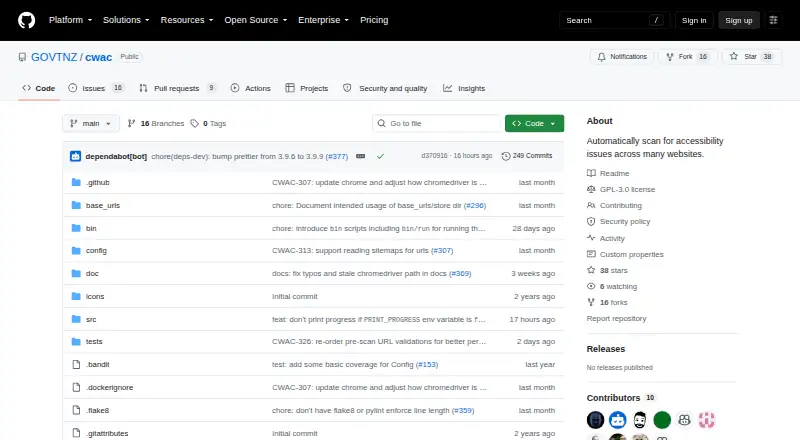Open the Enterprise menu

(x=323, y=20)
